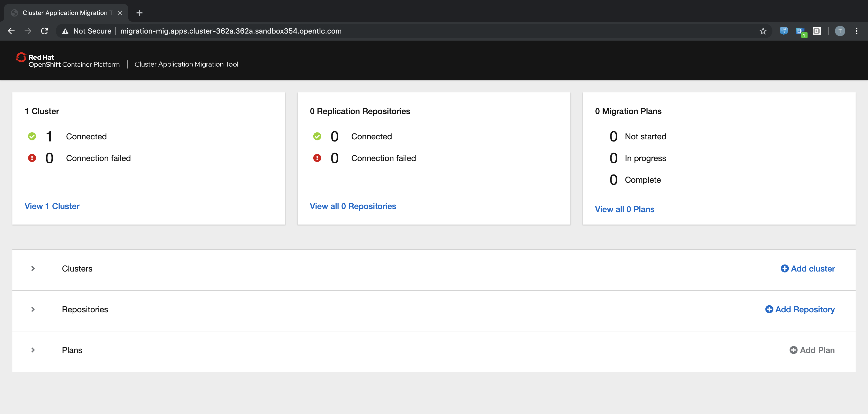
Task: Expand the Clusters section chevron
Action: (x=33, y=268)
